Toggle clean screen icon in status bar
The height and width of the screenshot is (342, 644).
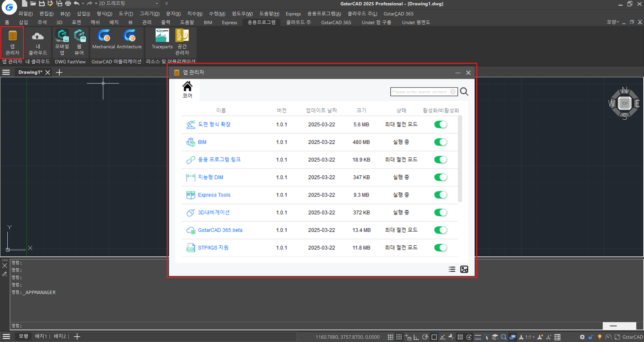point(617,337)
